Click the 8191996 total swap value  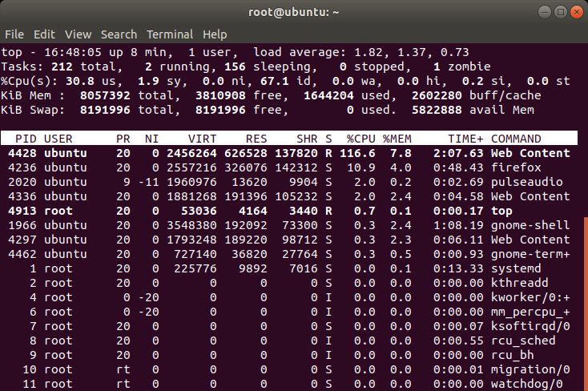pos(105,110)
